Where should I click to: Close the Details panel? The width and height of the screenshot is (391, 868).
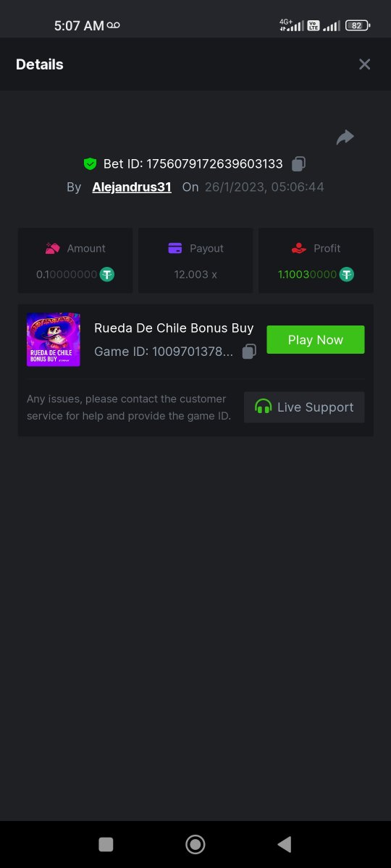(365, 64)
